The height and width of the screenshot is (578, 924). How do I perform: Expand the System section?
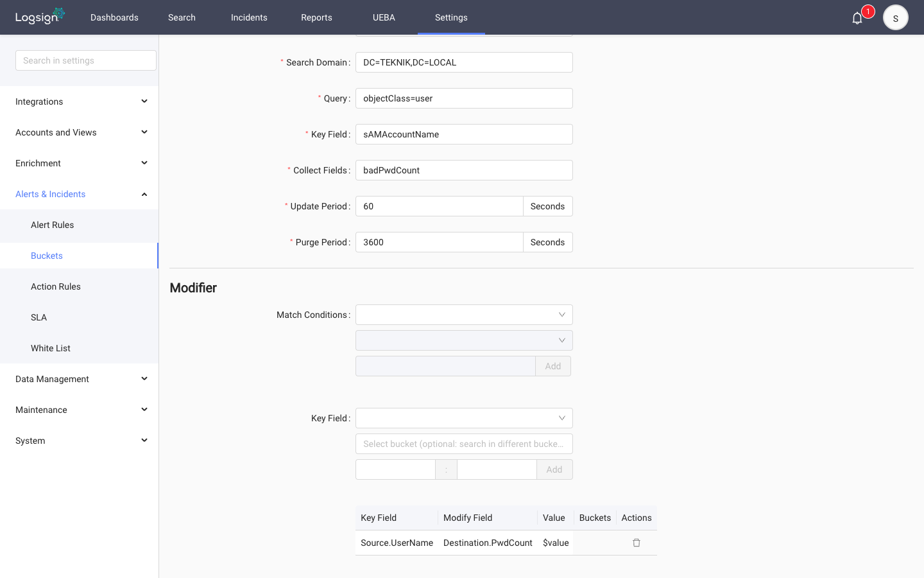[80, 441]
